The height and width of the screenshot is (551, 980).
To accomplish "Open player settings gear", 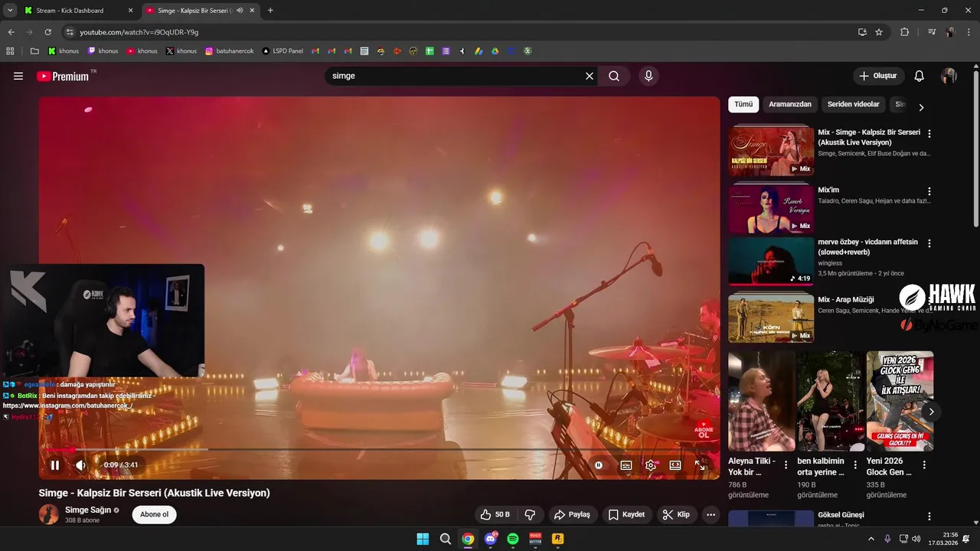I will pyautogui.click(x=651, y=465).
